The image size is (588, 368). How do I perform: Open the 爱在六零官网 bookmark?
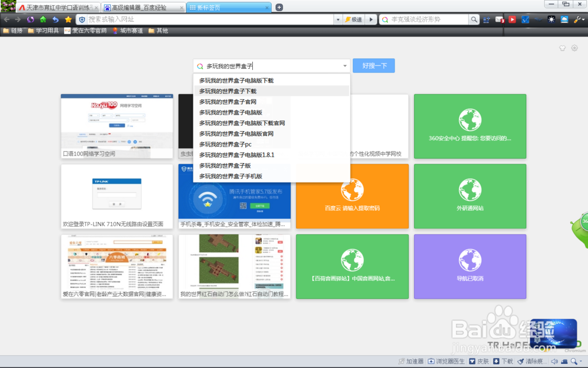coord(85,31)
